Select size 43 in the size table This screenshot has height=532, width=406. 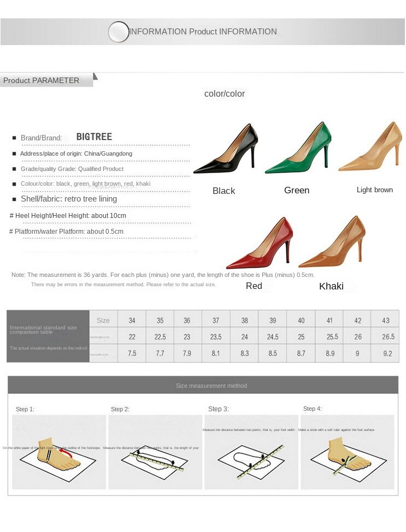386,320
